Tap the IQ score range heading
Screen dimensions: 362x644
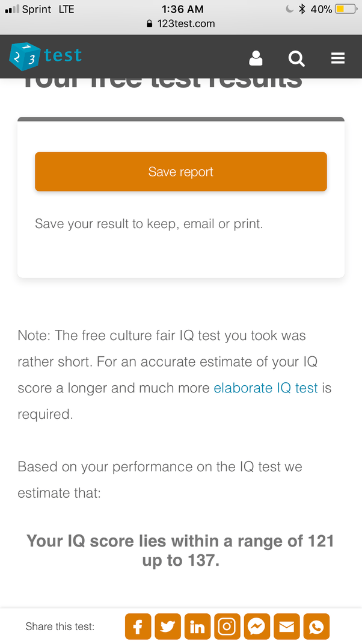coord(180,550)
